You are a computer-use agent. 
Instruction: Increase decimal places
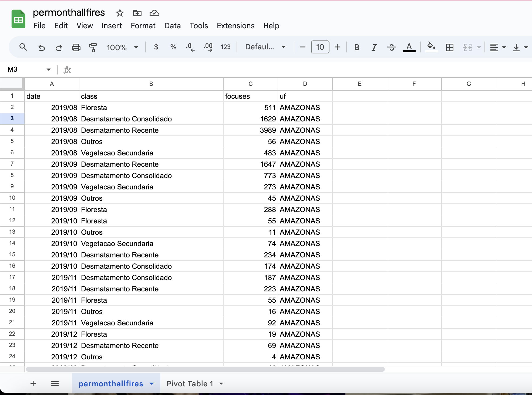point(208,47)
